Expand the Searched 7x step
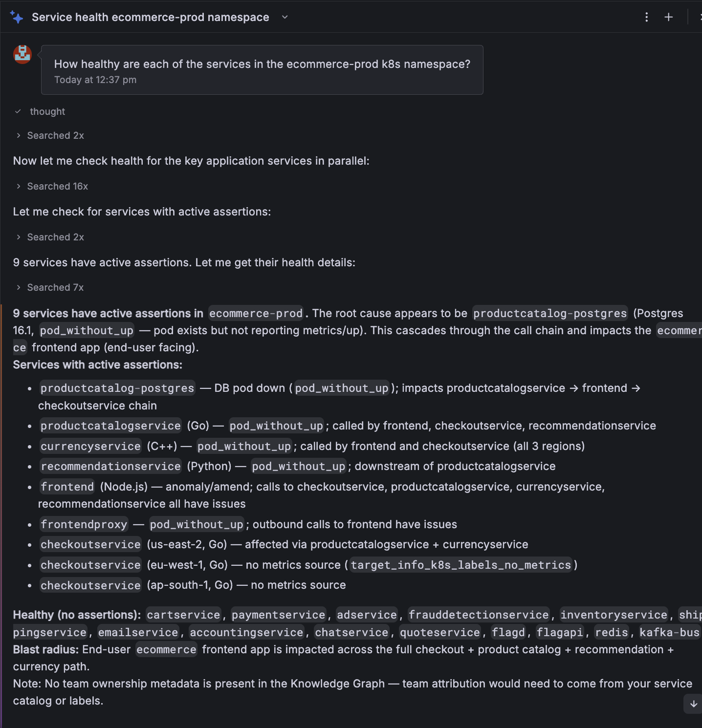The height and width of the screenshot is (728, 702). (50, 287)
